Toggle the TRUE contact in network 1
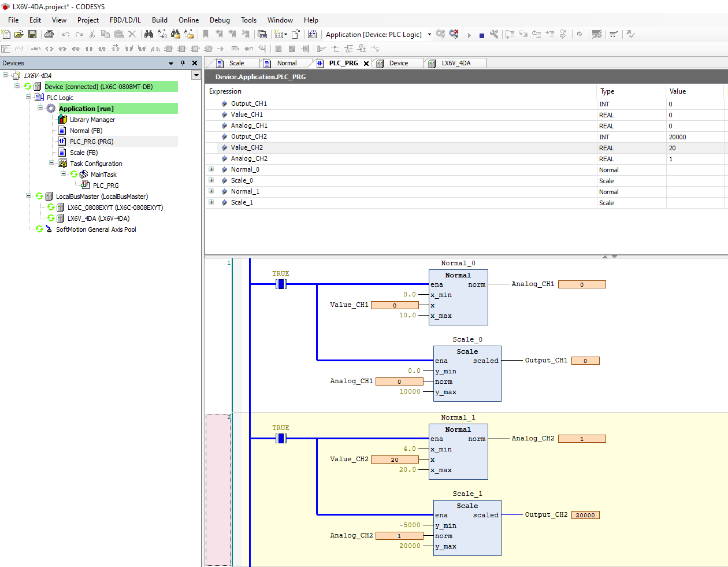 (x=281, y=284)
